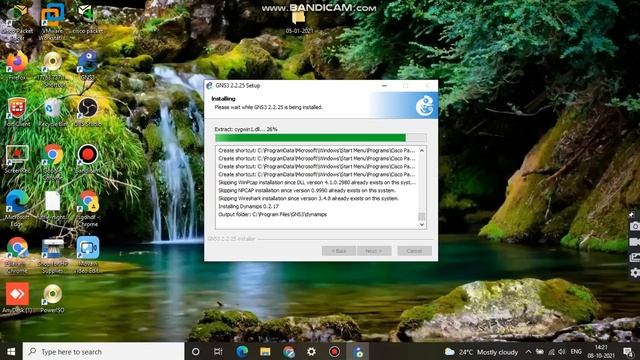Click the 'Installing' heading in the setup
Viewport: 640px width, 360px height.
click(223, 99)
